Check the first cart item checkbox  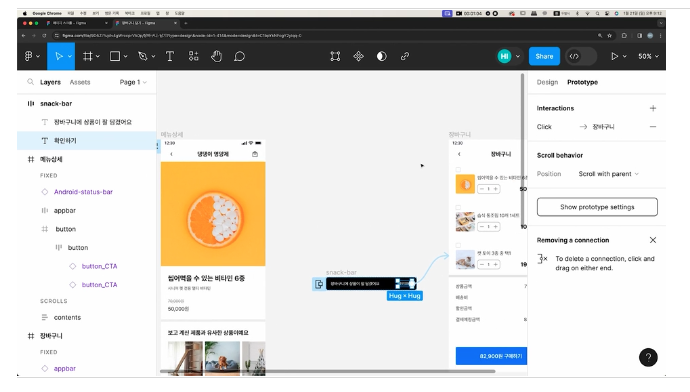pos(458,169)
